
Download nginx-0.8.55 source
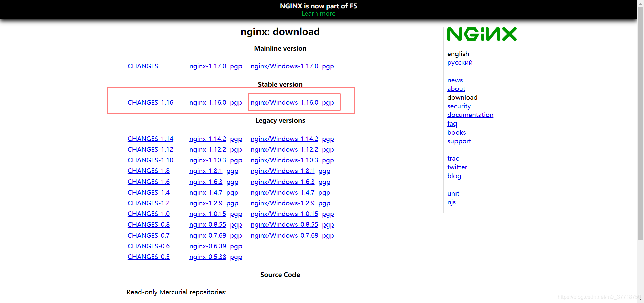[x=208, y=224]
